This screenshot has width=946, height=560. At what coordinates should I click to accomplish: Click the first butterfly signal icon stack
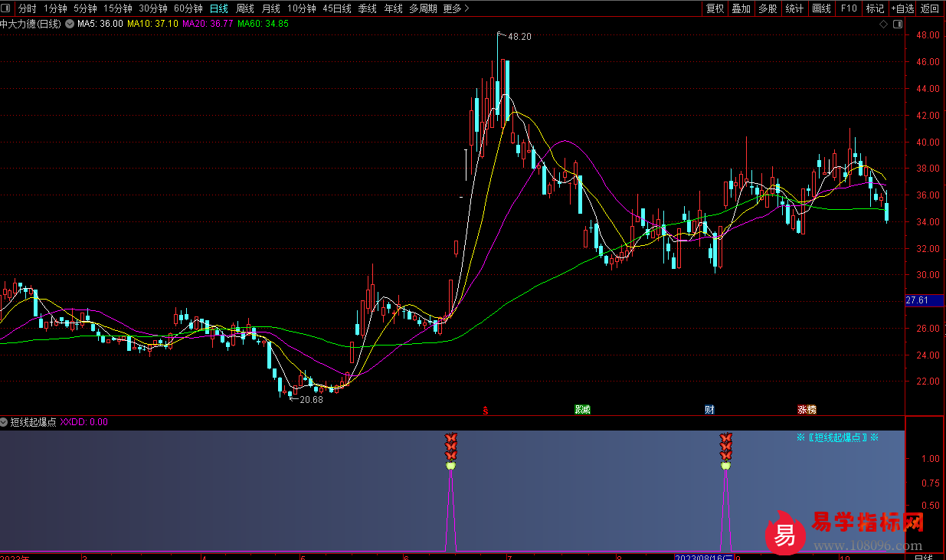click(451, 450)
